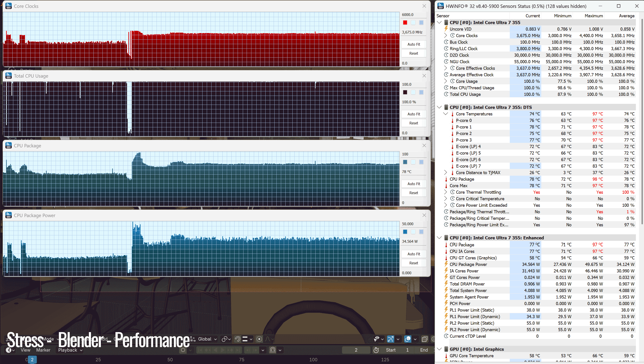
Task: Click the chip icon beside the DTS sensor group
Action: (446, 107)
